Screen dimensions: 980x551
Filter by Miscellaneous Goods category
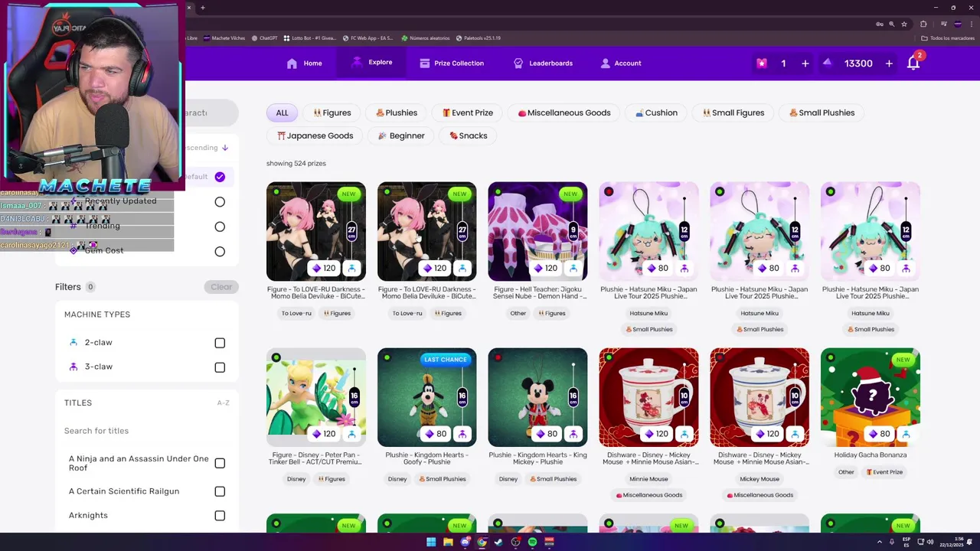(564, 112)
